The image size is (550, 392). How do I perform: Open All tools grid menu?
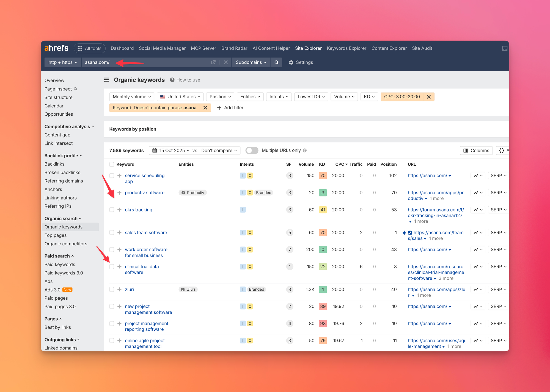(x=90, y=48)
